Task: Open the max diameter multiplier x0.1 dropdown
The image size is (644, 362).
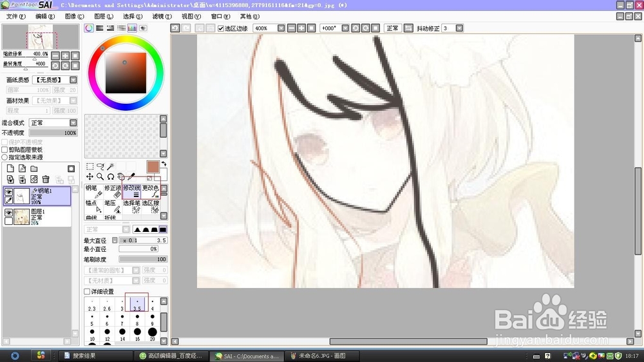Action: click(115, 240)
